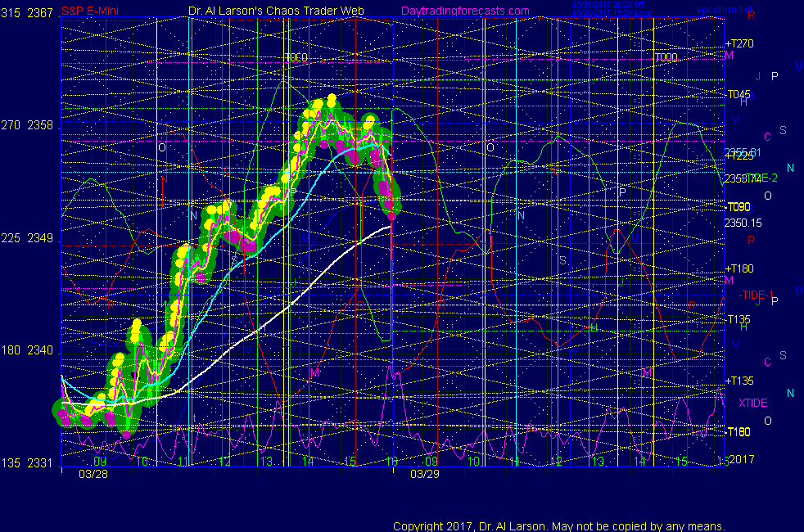
Task: Click the 180 2340 price axis label
Action: click(27, 350)
